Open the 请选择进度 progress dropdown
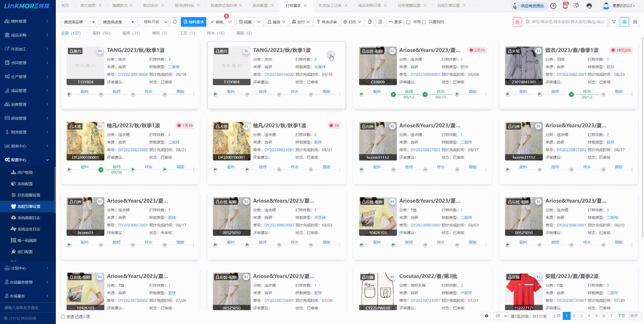Screen dimensions: 644x324 pos(118,22)
